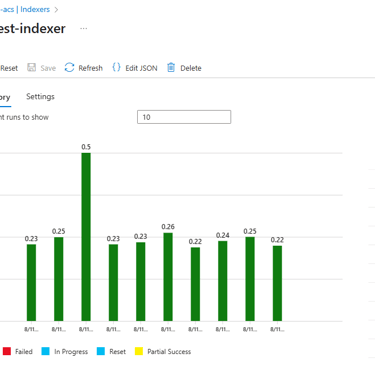This screenshot has height=366, width=375.
Task: Click the 0.26 value label
Action: pos(168,227)
